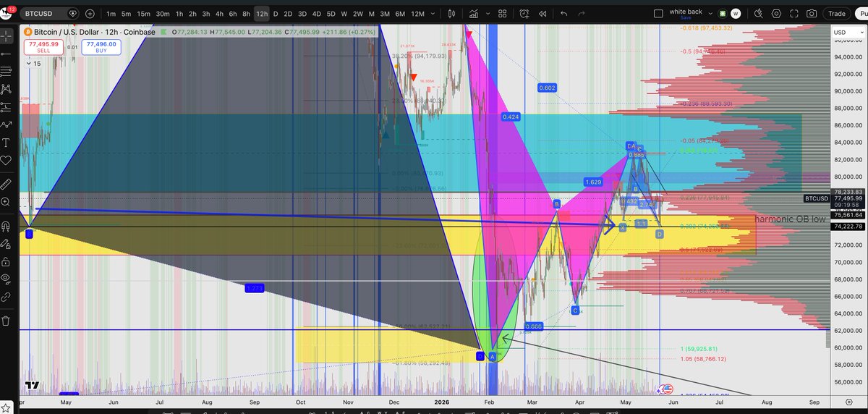Select the crosshair cursor tool
Image resolution: width=868 pixels, height=414 pixels.
click(7, 35)
